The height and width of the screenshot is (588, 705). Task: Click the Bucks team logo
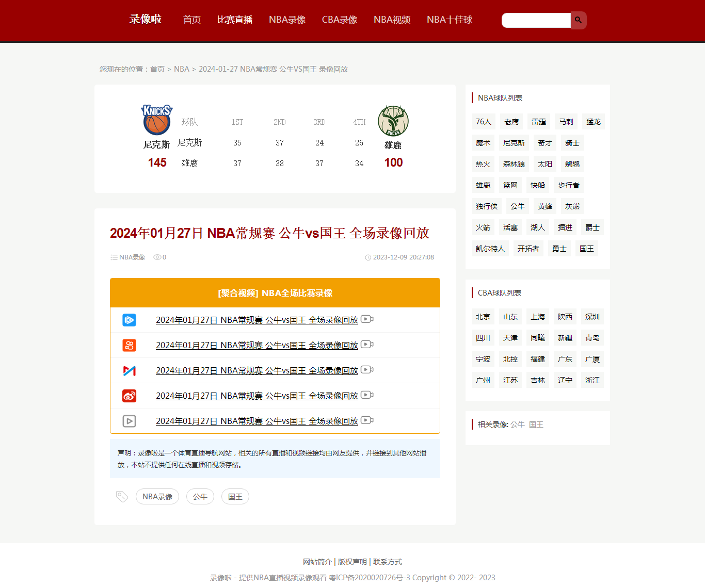click(x=393, y=121)
